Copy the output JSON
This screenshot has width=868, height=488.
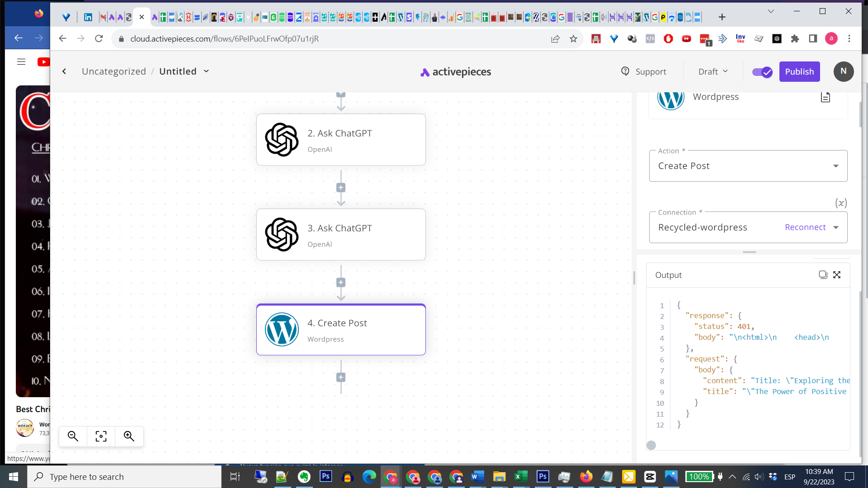[823, 275]
